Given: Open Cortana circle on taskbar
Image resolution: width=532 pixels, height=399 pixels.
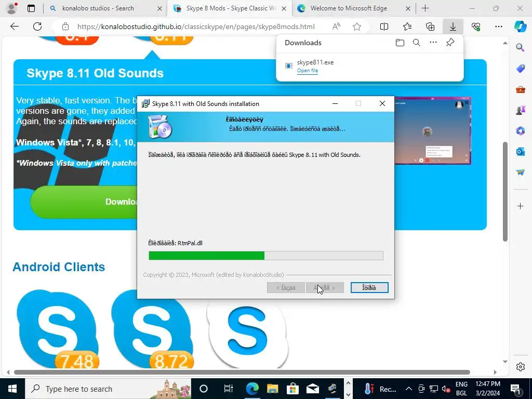Looking at the screenshot, I should pyautogui.click(x=203, y=389).
